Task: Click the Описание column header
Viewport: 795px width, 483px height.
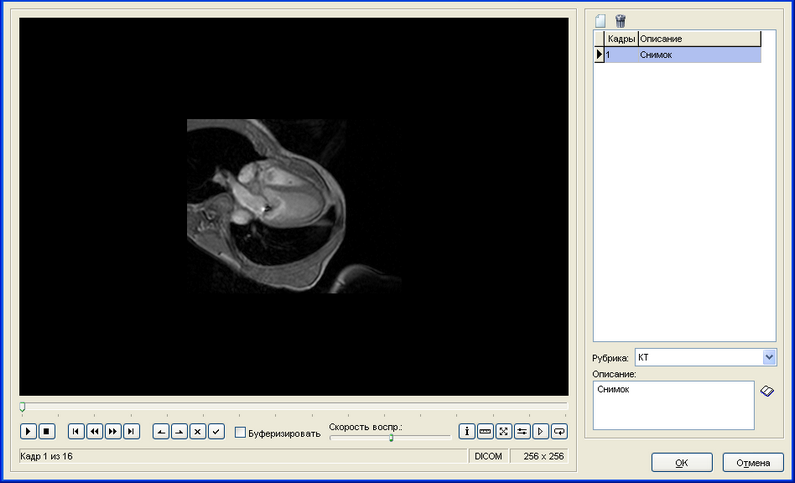Action: [699, 39]
